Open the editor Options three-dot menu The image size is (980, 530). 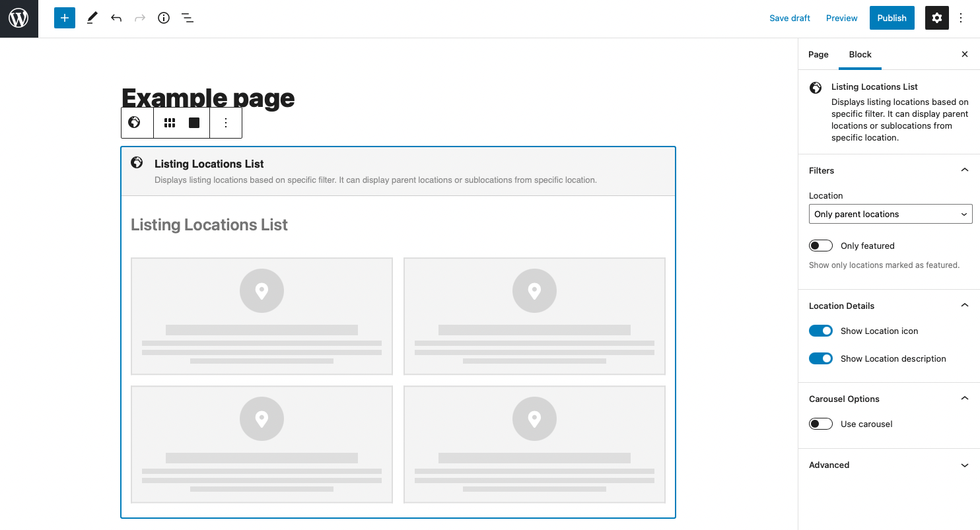961,18
